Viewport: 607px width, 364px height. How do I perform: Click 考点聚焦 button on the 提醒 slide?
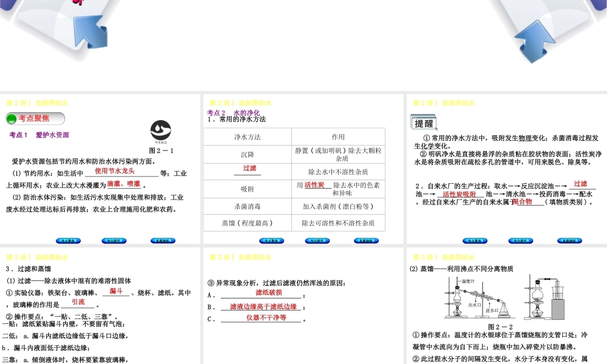(475, 241)
